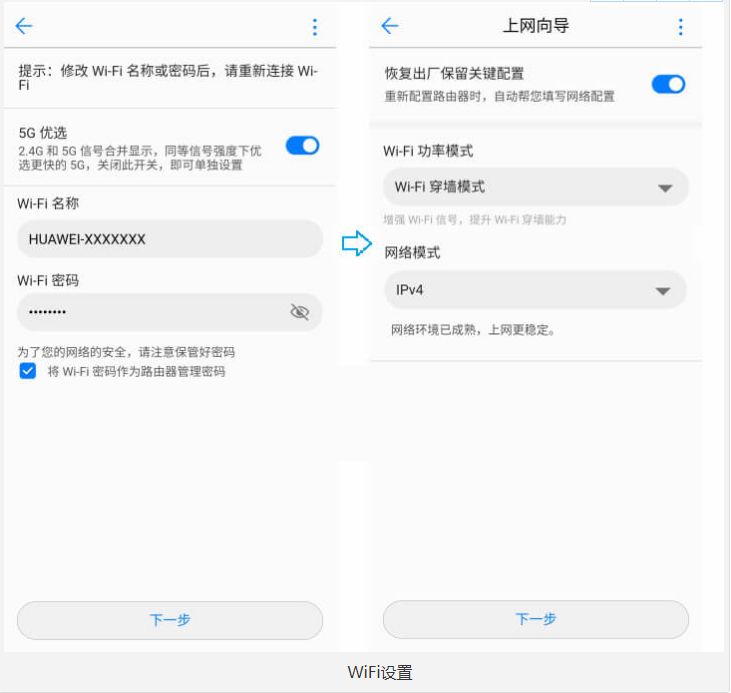Click the 5G 优选 label text
The width and height of the screenshot is (731, 693).
pos(43,132)
